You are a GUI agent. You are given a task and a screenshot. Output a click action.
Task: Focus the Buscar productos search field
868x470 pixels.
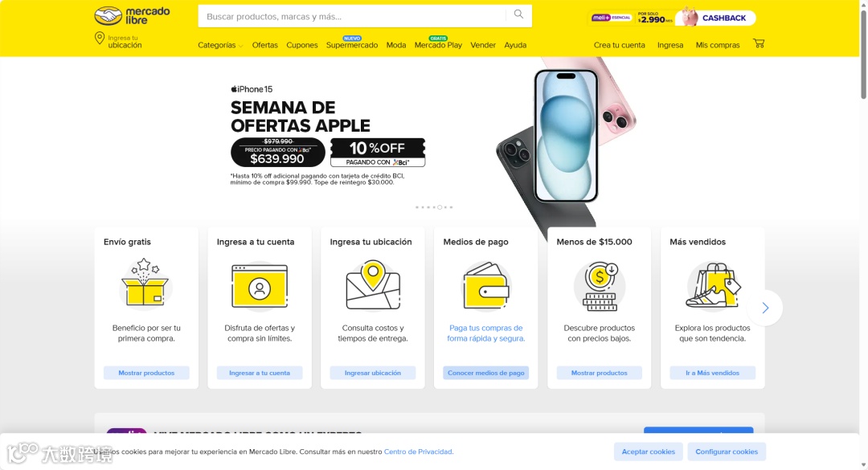pos(353,17)
